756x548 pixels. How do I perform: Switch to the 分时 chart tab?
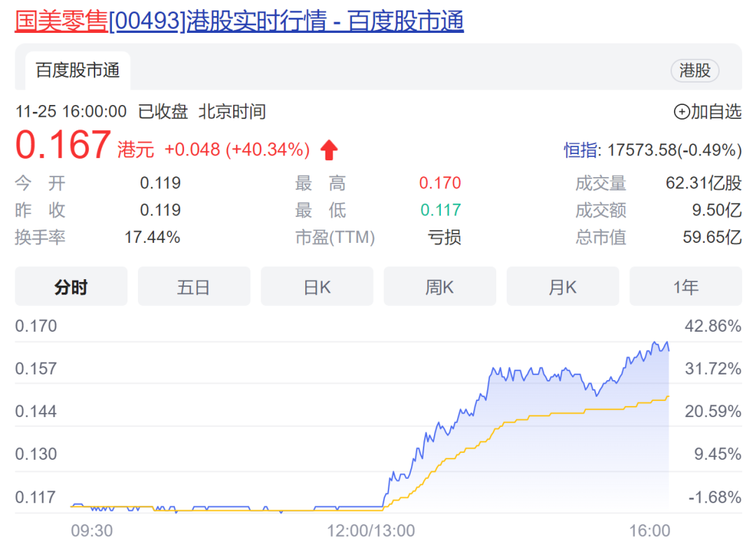[71, 287]
